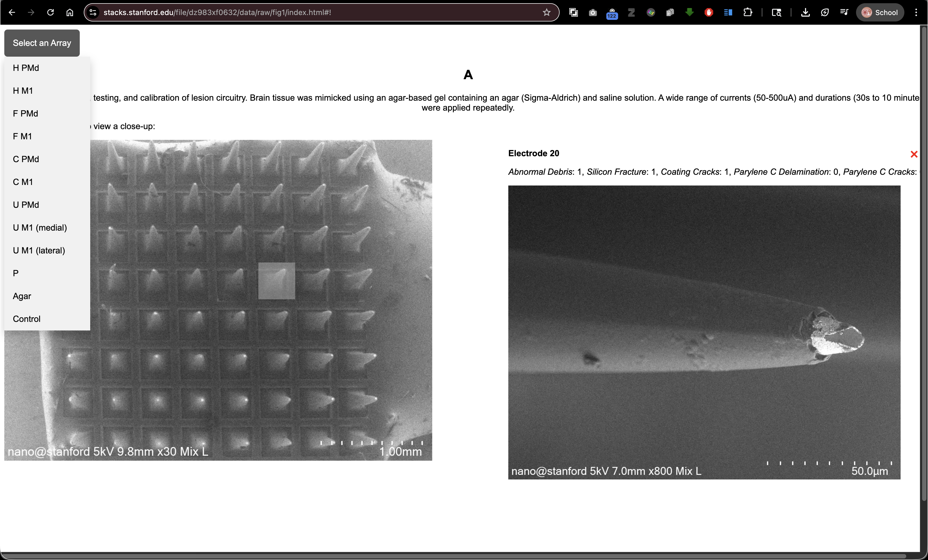
Task: Choose the F M1 array option
Action: coord(22,136)
